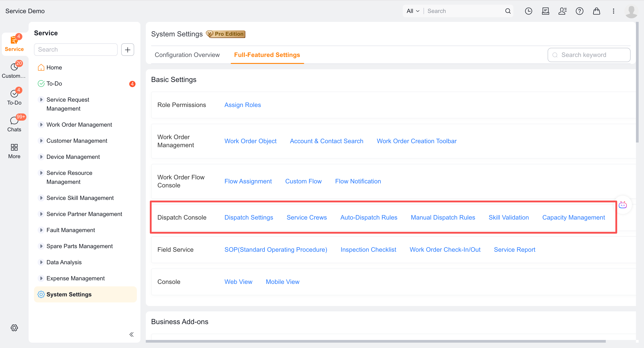Expand Service Partner Management
644x348 pixels.
pyautogui.click(x=42, y=214)
